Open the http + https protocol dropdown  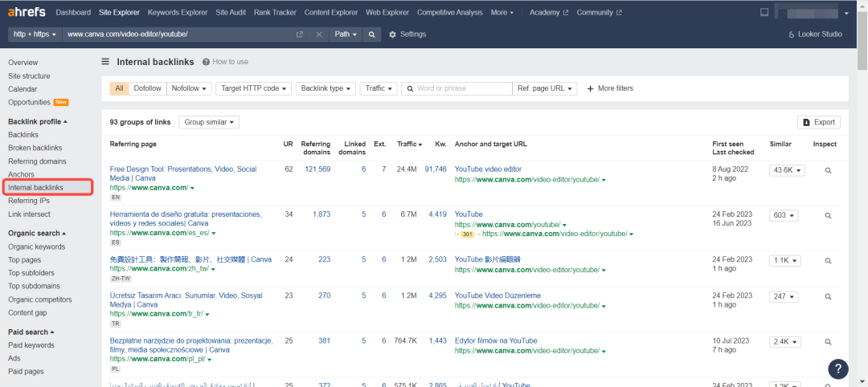[x=35, y=35]
